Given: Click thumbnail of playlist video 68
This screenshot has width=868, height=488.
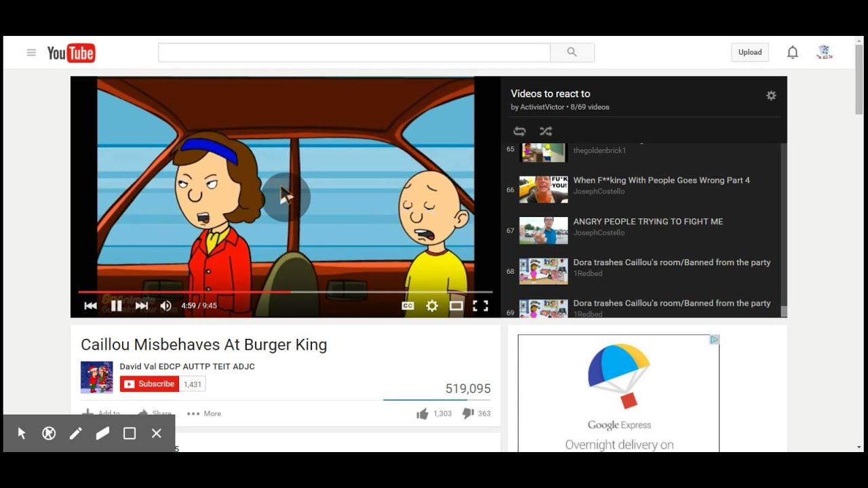Looking at the screenshot, I should [x=543, y=271].
